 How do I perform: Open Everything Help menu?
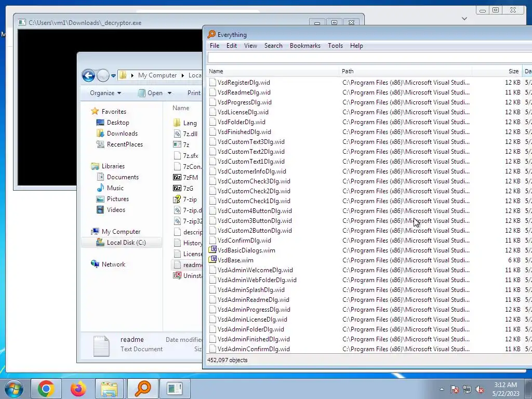[x=356, y=46]
